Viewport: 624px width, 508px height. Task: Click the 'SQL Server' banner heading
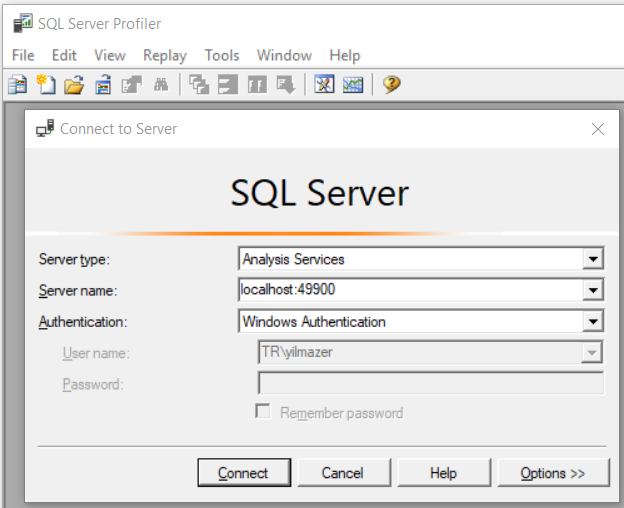coord(320,193)
